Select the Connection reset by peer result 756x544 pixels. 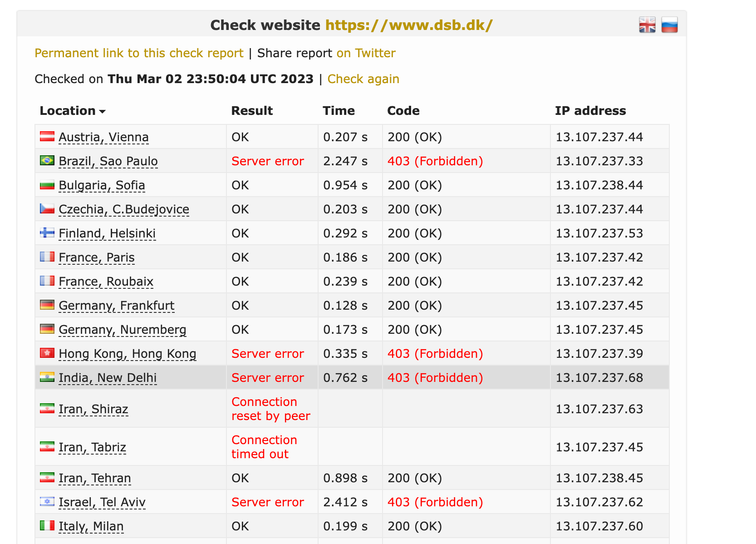click(271, 409)
